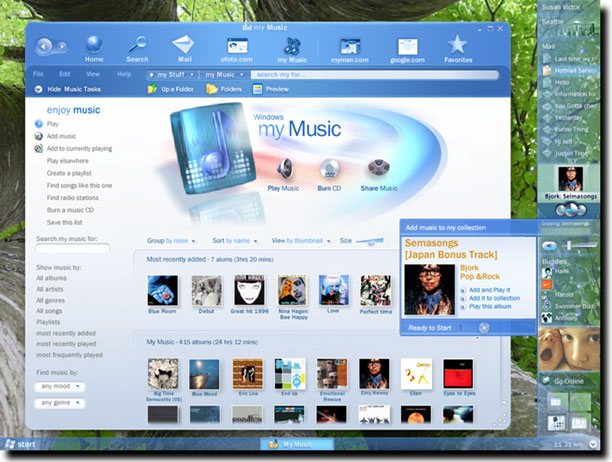Click the Anthony buddy entry
This screenshot has width=612, height=462.
click(x=560, y=318)
